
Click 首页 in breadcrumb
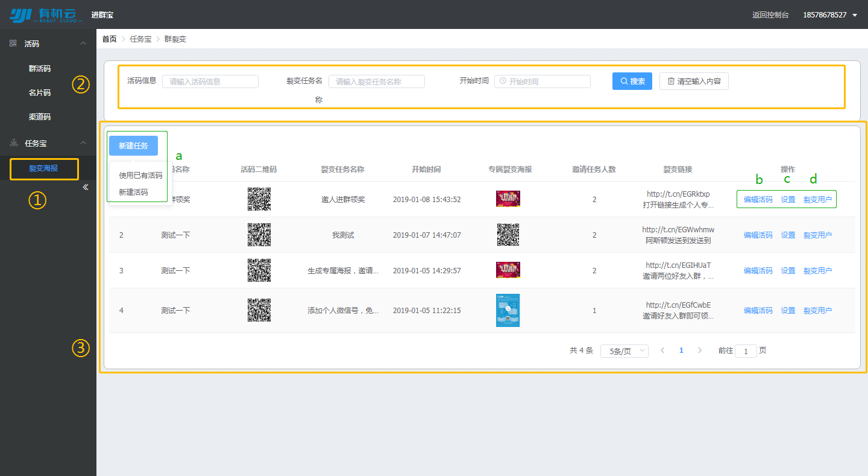[109, 39]
